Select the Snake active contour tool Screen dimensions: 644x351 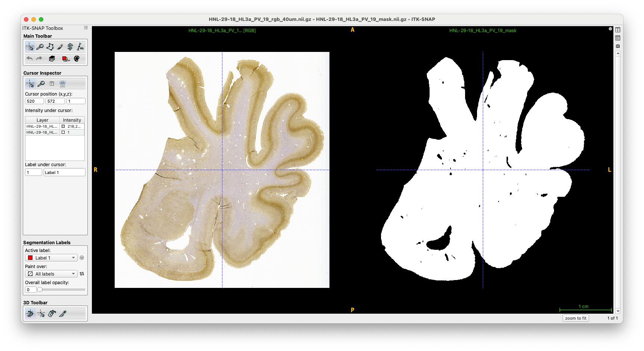coord(70,47)
